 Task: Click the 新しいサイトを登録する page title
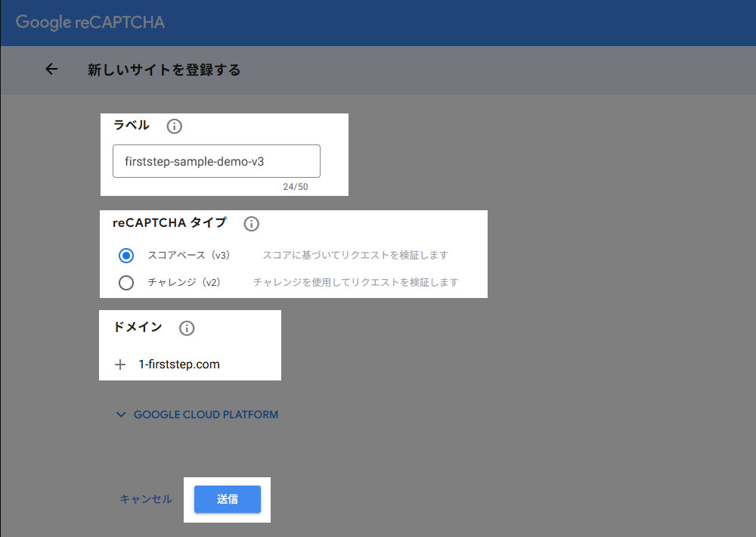tap(164, 70)
